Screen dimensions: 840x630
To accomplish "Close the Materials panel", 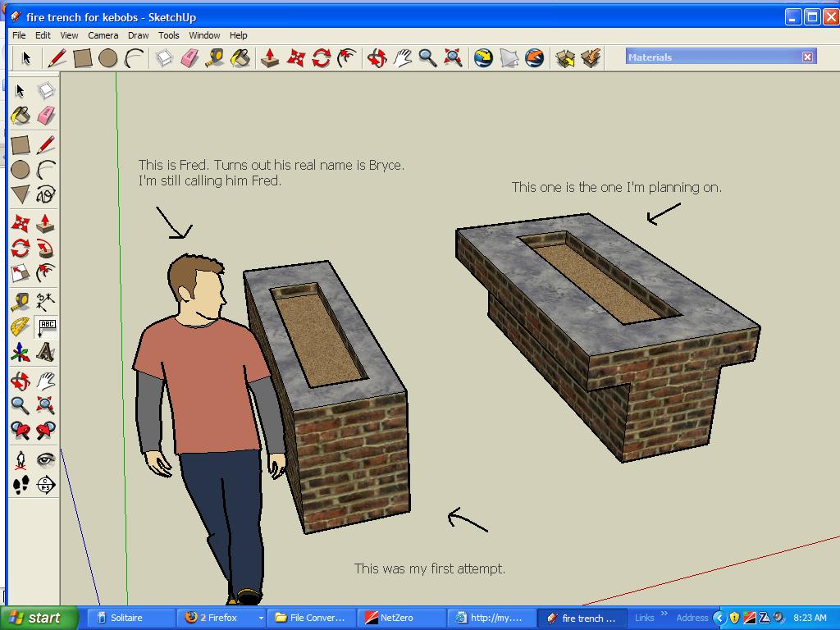I will [807, 57].
